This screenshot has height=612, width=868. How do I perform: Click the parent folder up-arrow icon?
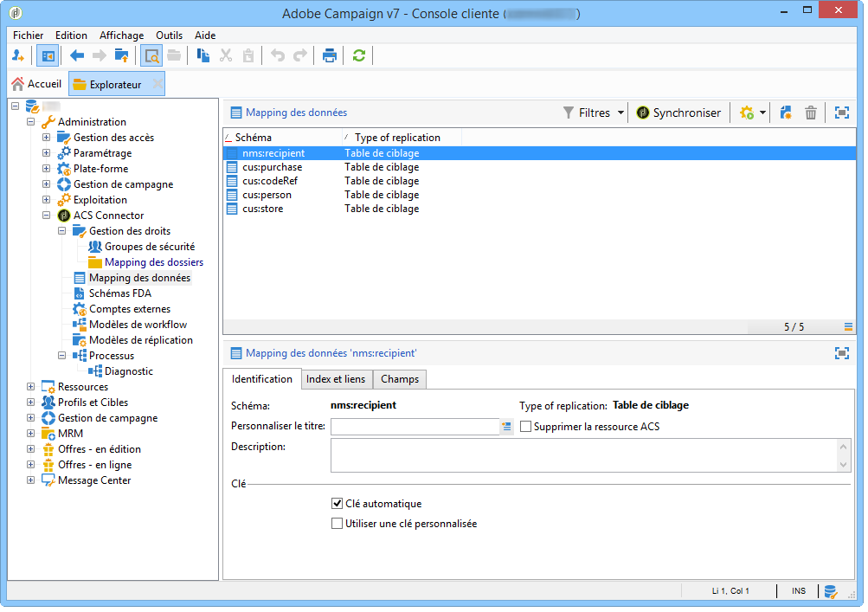[x=121, y=56]
